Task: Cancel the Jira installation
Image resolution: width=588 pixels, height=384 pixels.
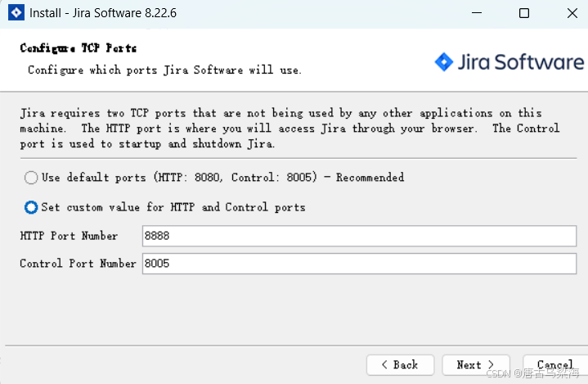Action: 555,365
